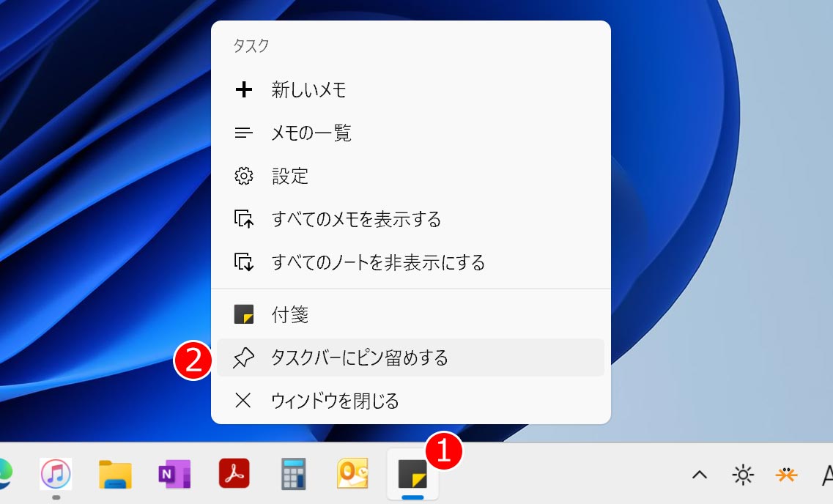Click the Microsoft Edge taskbar icon
The height and width of the screenshot is (504, 833).
click(x=4, y=475)
